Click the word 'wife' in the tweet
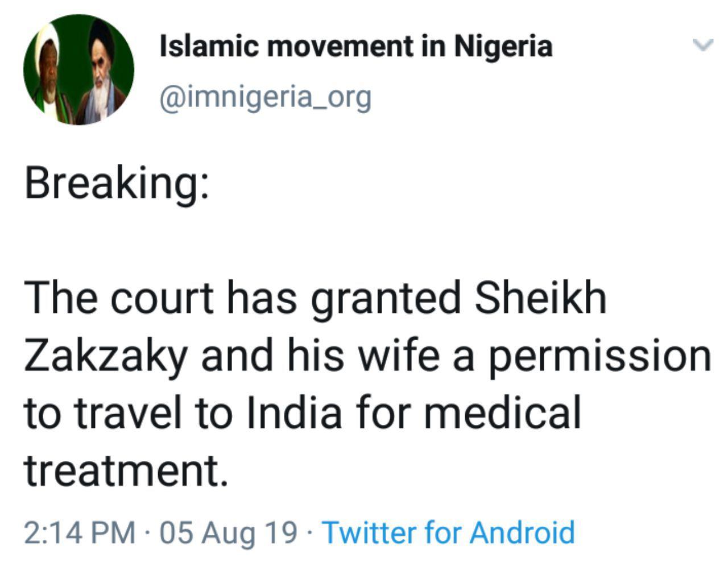This screenshot has height=574, width=728. (x=403, y=356)
